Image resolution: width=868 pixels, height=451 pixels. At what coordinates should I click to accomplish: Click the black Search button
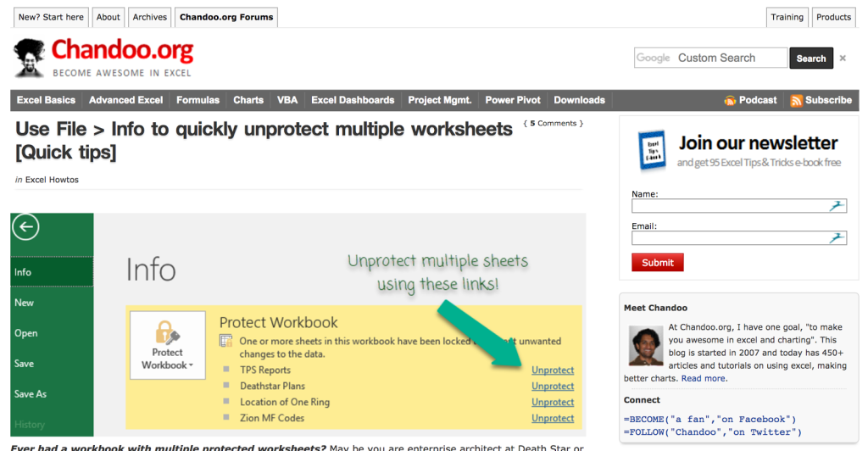click(811, 58)
